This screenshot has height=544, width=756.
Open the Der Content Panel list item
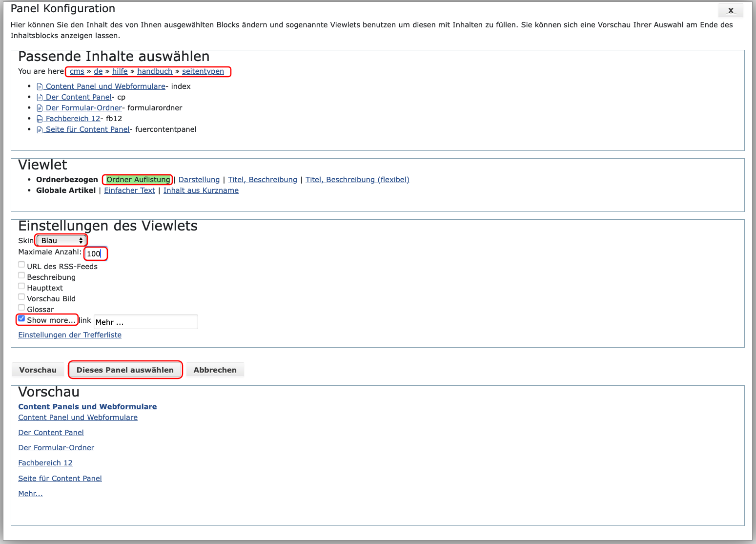click(x=79, y=97)
